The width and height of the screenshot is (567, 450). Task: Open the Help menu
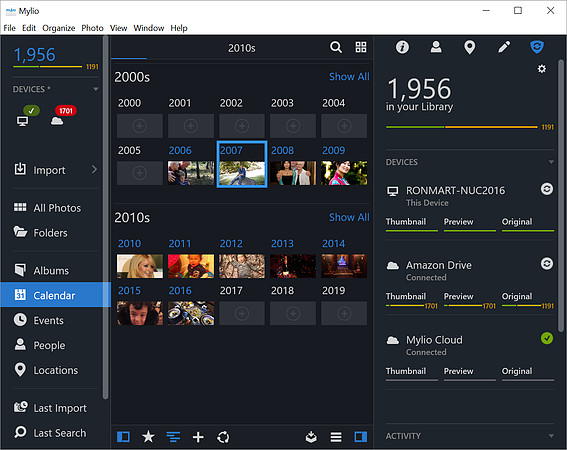pyautogui.click(x=179, y=28)
